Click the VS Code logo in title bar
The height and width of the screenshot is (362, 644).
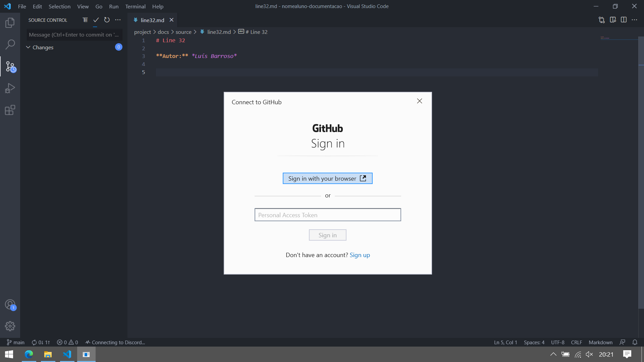pyautogui.click(x=7, y=6)
